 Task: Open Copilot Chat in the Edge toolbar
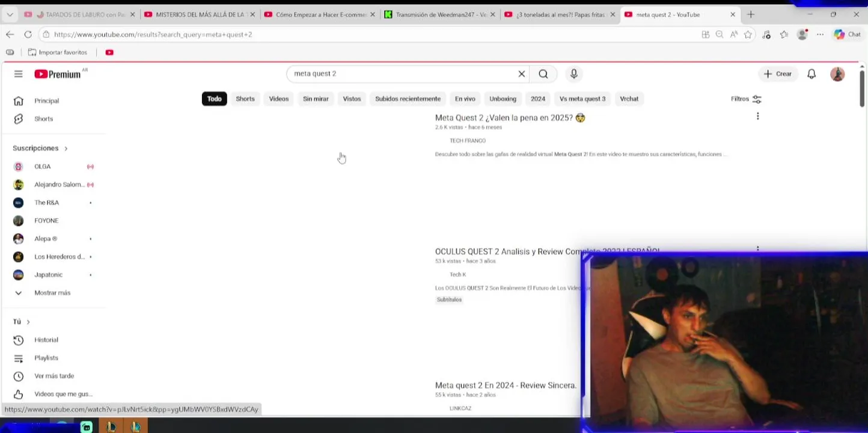[848, 34]
